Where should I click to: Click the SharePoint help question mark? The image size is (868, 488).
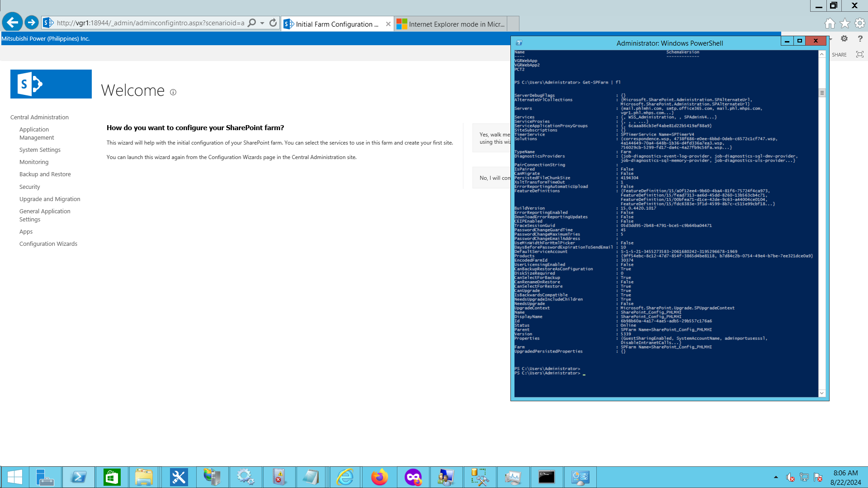(x=860, y=39)
